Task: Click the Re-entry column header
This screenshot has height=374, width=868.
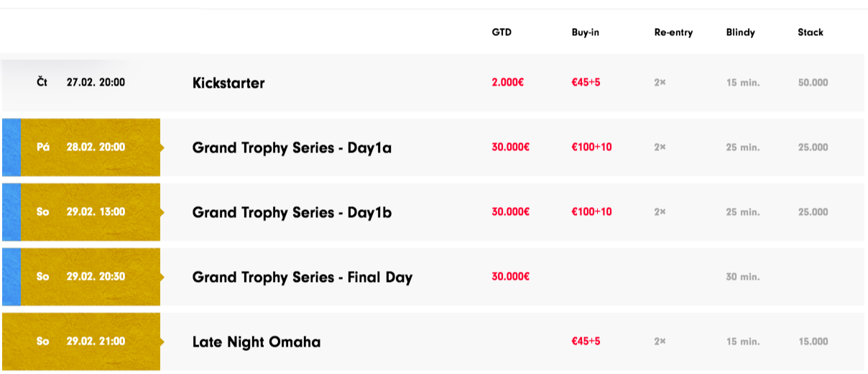Action: pos(673,32)
